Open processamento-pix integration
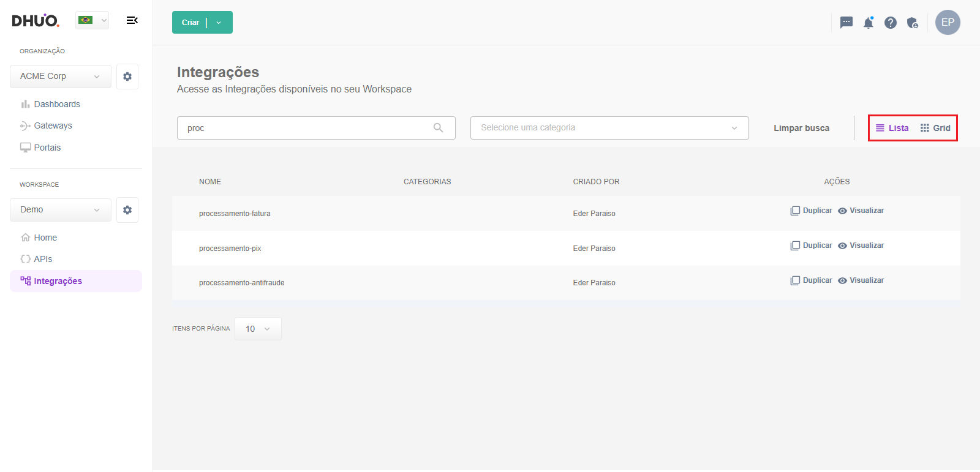 (x=230, y=249)
